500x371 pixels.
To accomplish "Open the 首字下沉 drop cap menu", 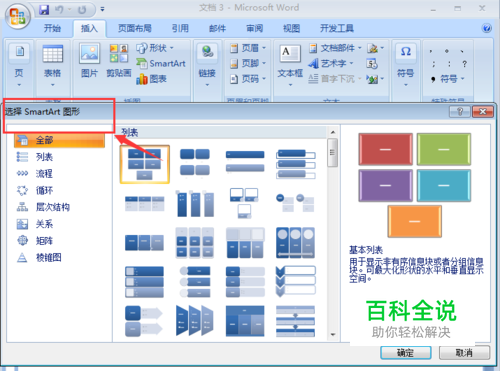I will click(x=335, y=79).
